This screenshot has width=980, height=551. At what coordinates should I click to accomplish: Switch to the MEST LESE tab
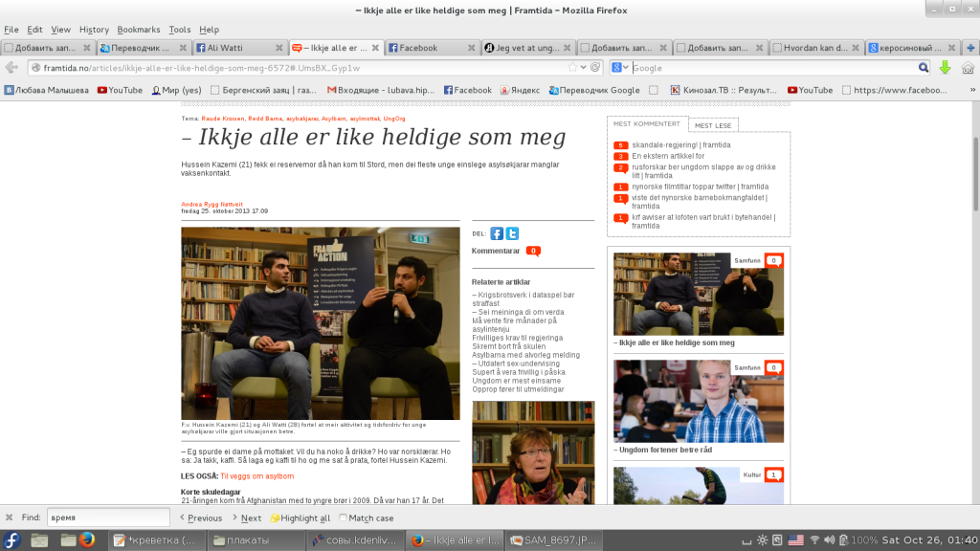(x=713, y=125)
